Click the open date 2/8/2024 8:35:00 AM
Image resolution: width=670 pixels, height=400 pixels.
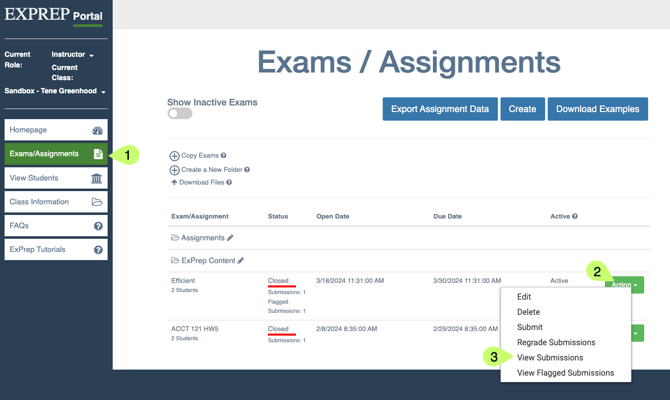coord(347,329)
